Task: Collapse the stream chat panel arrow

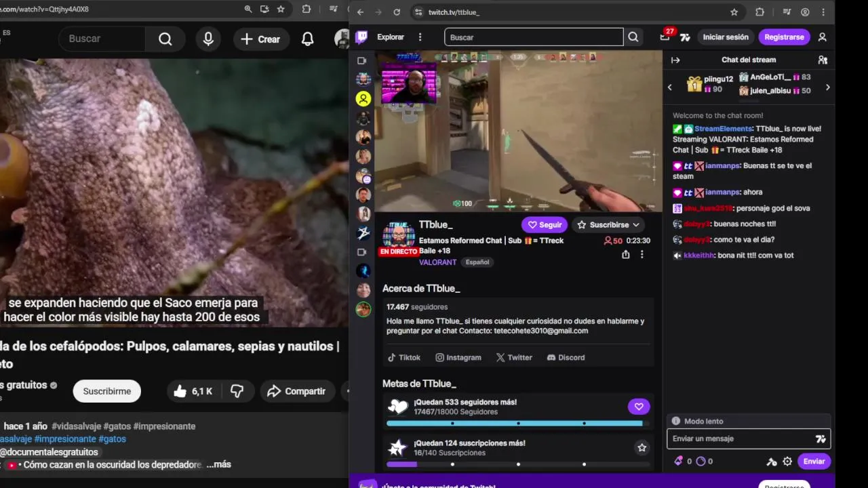Action: click(675, 60)
